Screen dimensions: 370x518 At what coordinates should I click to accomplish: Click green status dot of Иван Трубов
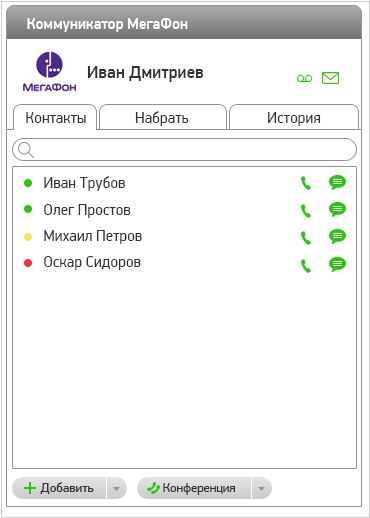coord(28,183)
